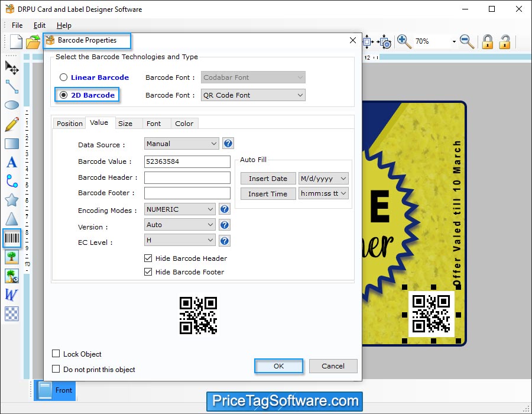This screenshot has width=532, height=414.
Task: Toggle Hide Barcode Footer checkbox
Action: [x=148, y=272]
